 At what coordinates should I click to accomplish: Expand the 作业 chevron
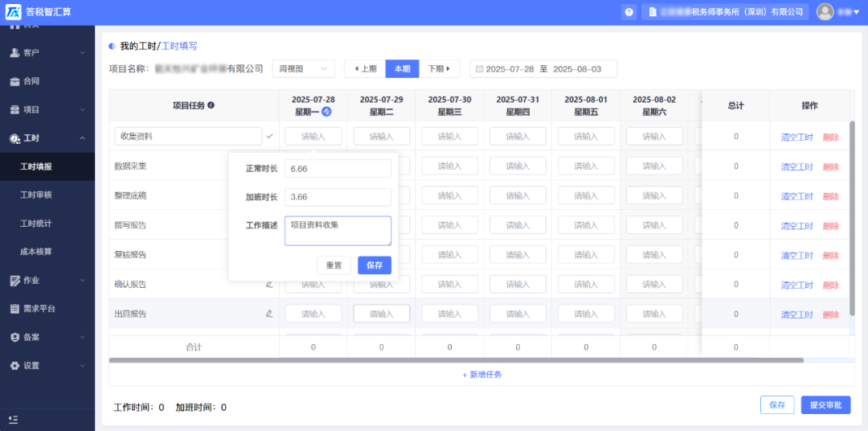tap(82, 281)
